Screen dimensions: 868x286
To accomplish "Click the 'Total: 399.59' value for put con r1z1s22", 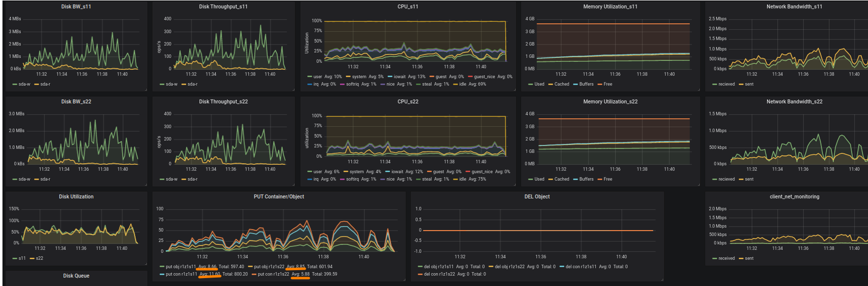I will [x=325, y=274].
